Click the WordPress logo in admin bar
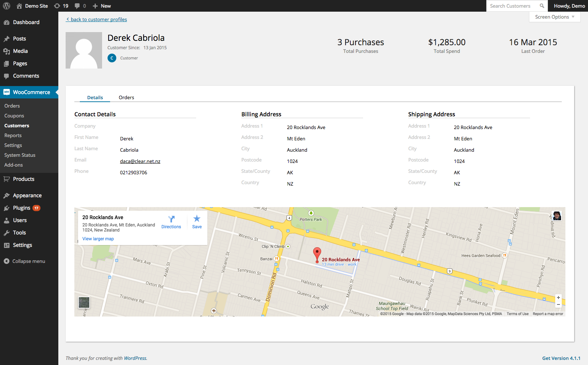This screenshot has width=588, height=365. coord(7,6)
